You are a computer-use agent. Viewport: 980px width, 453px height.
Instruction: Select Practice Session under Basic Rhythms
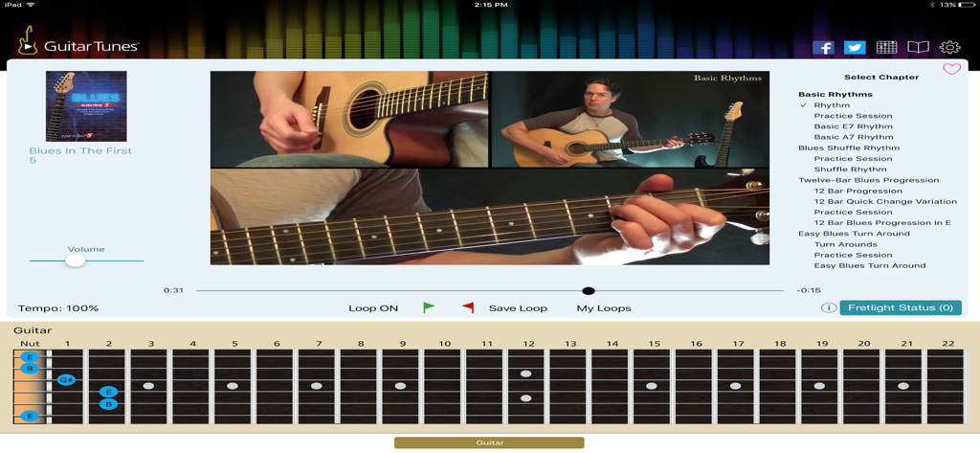(853, 116)
